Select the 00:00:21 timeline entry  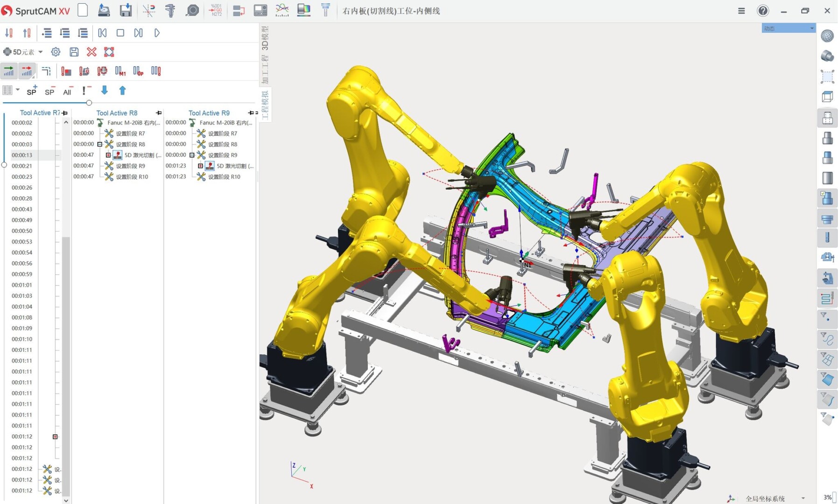22,166
